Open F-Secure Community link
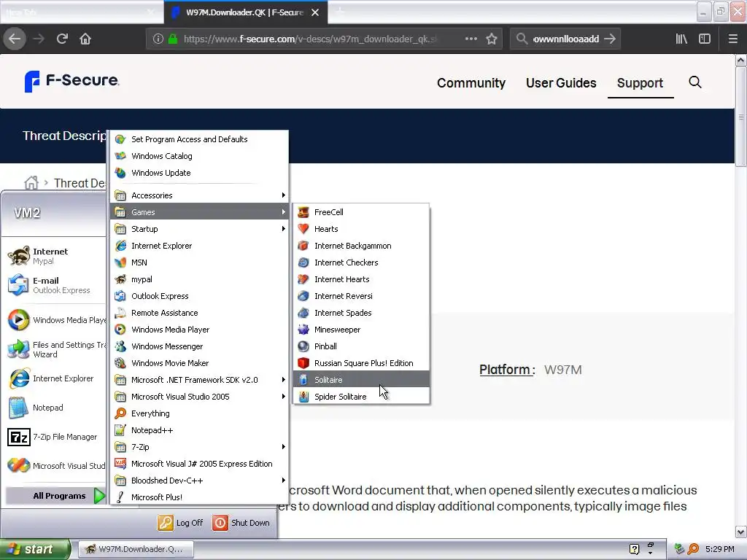Image resolution: width=747 pixels, height=560 pixels. [x=471, y=83]
